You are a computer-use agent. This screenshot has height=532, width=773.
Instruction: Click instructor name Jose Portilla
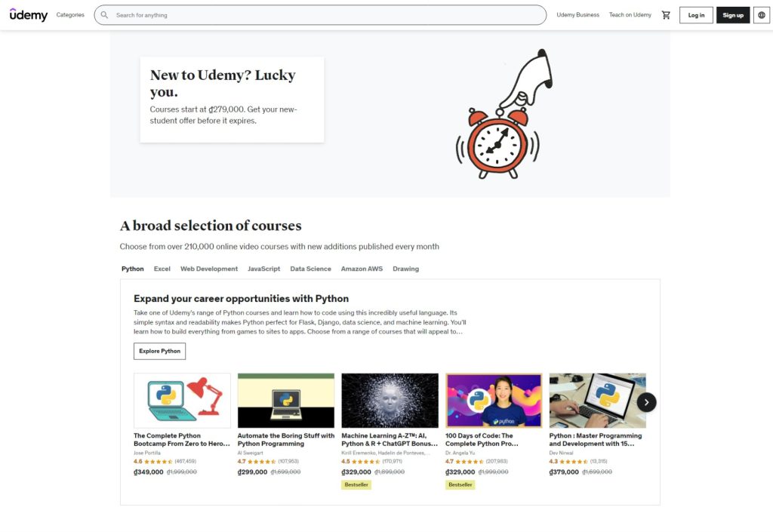(147, 453)
